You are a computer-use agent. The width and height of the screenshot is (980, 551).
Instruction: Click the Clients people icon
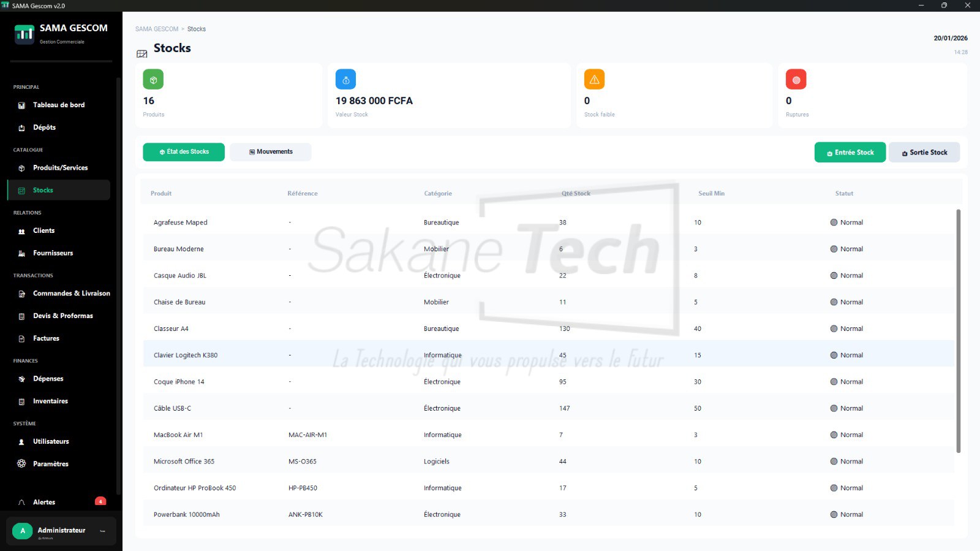point(21,231)
